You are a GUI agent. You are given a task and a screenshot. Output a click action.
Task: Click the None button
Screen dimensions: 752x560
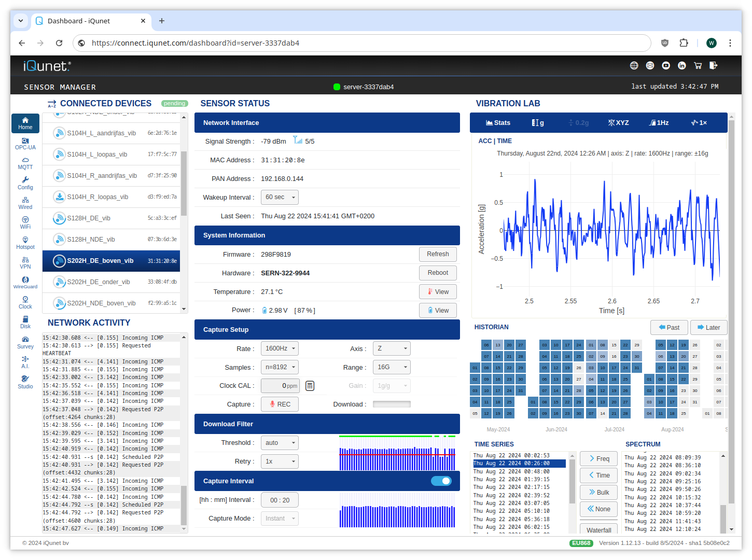(x=598, y=509)
